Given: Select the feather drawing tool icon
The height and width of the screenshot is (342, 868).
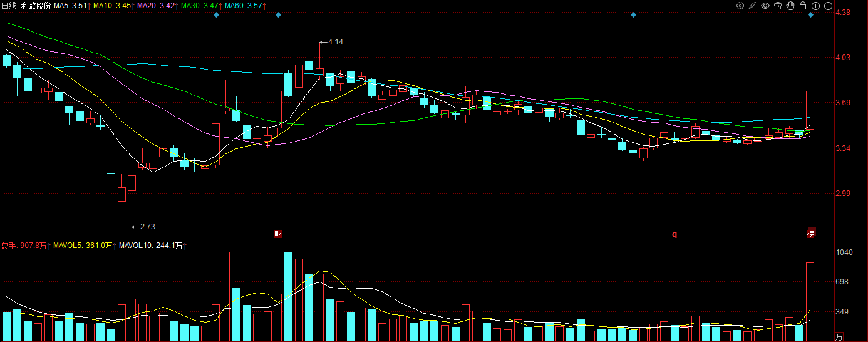Looking at the screenshot, I should tap(753, 6).
